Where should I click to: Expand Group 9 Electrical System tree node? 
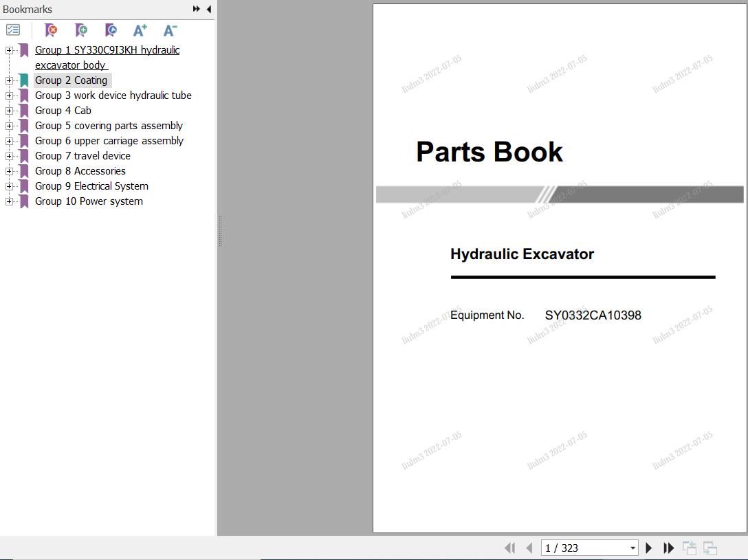[8, 186]
